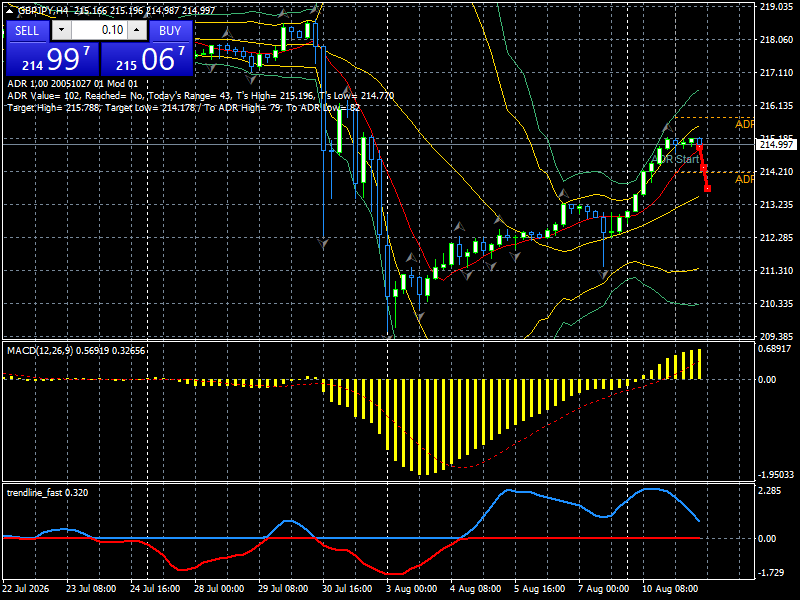Click the trendline_fast 0.320 indicator label
800x600 pixels.
coord(47,492)
